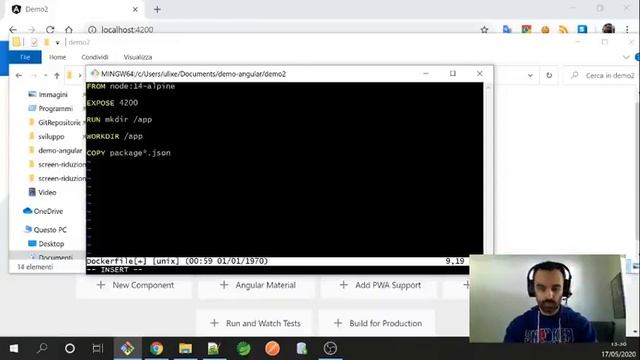The image size is (640, 360).
Task: Open address history dropdown in Explorer
Action: click(530, 76)
